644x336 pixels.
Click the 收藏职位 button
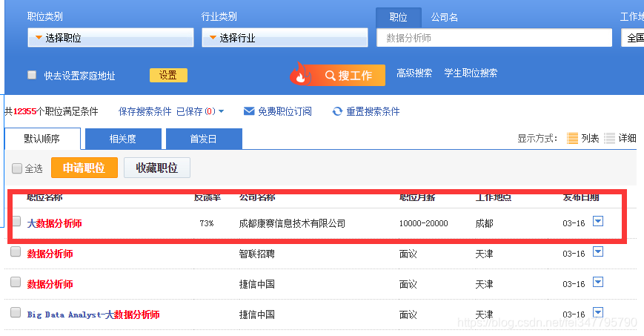click(157, 168)
